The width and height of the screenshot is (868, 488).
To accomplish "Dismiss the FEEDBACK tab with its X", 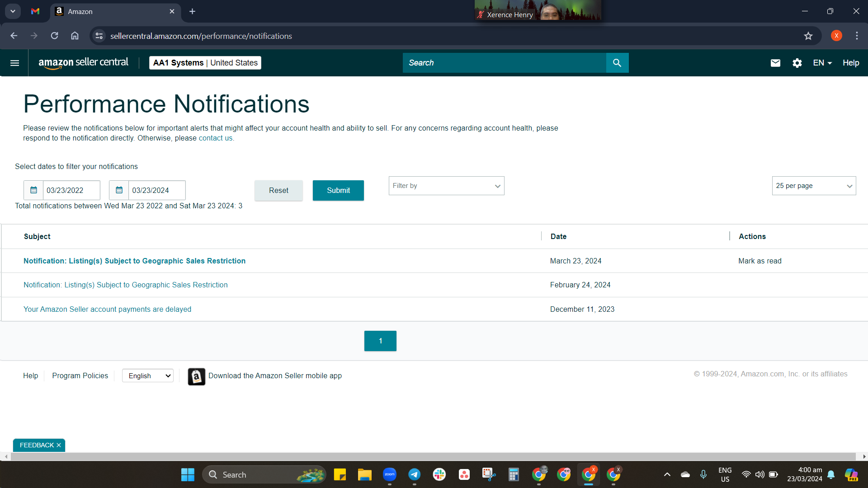I will (x=59, y=445).
